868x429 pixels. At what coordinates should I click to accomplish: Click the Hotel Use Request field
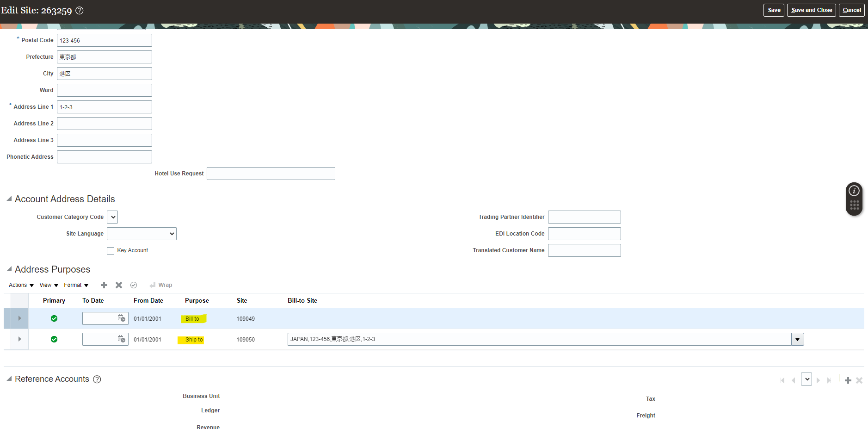271,174
